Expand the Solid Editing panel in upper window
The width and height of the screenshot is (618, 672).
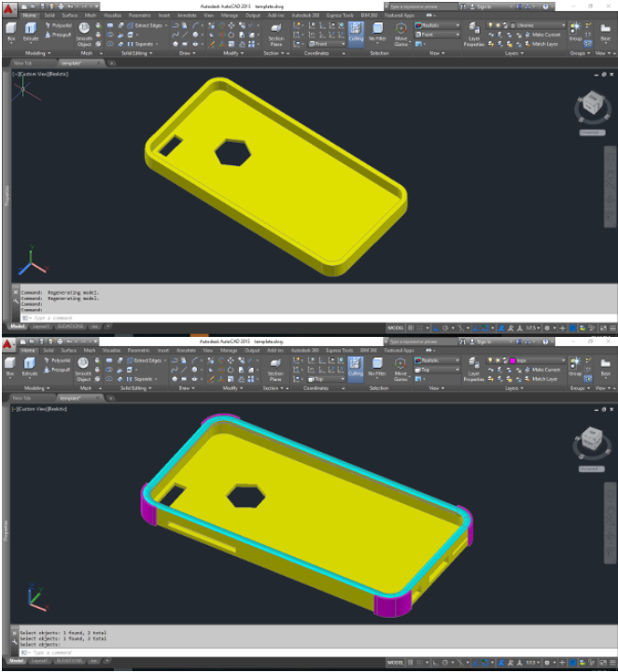click(x=136, y=53)
